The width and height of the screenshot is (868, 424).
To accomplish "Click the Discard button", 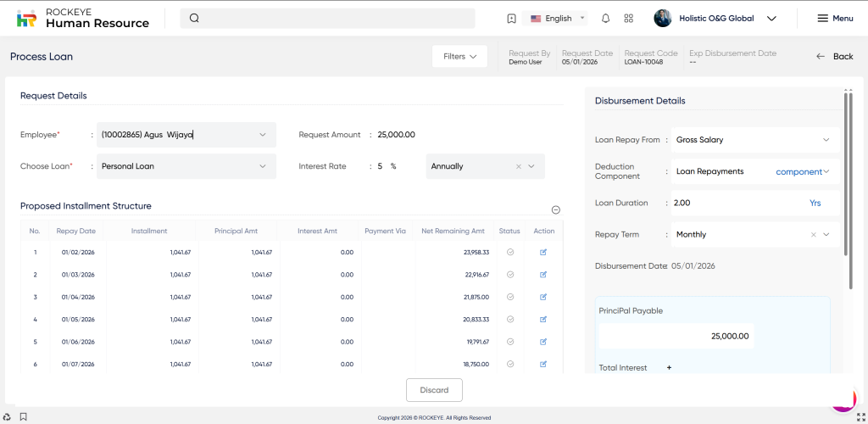I will (434, 390).
